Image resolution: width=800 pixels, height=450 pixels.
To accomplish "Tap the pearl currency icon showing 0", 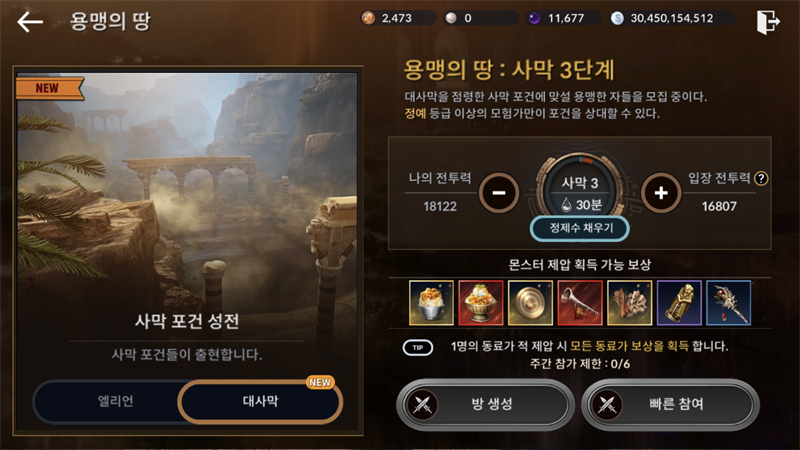I will point(451,18).
